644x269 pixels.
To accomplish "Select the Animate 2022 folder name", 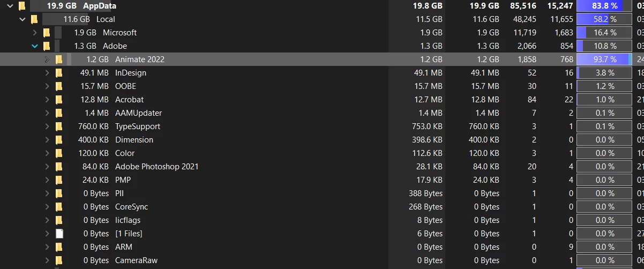I will 140,59.
